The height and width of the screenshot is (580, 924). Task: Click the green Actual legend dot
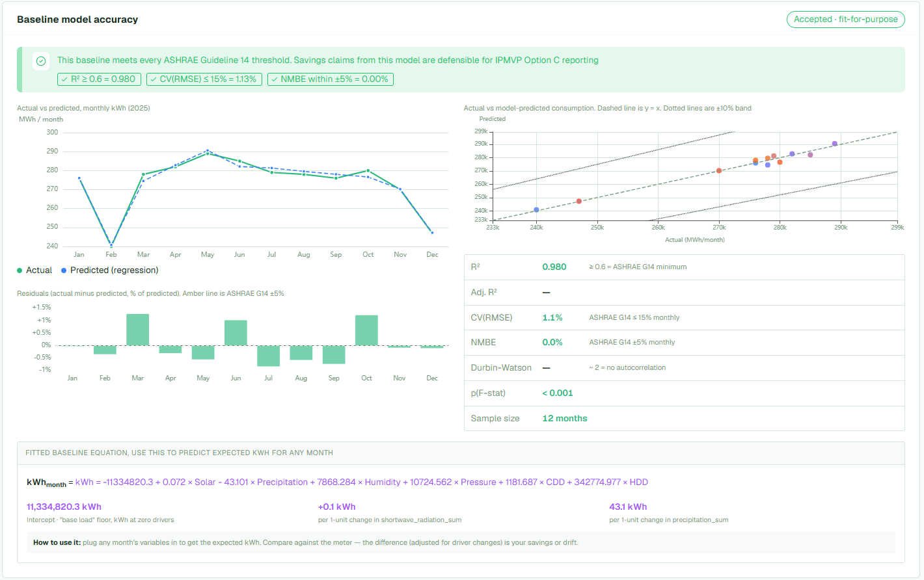(x=20, y=270)
